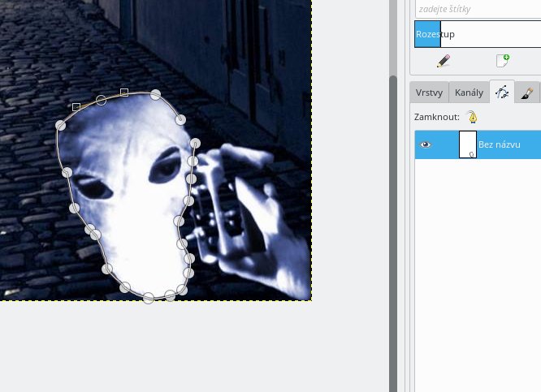Click the leftmost square control handle of the path
Viewport: 541px width, 392px height.
[x=76, y=107]
